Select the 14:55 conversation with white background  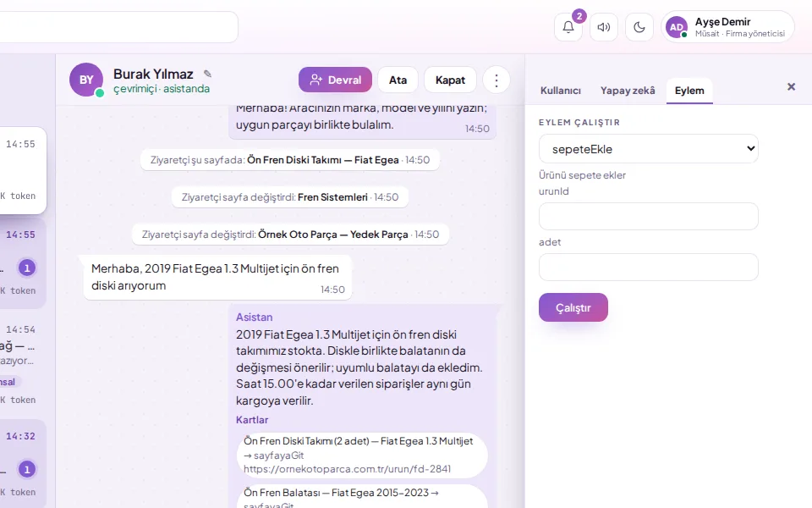[x=22, y=170]
